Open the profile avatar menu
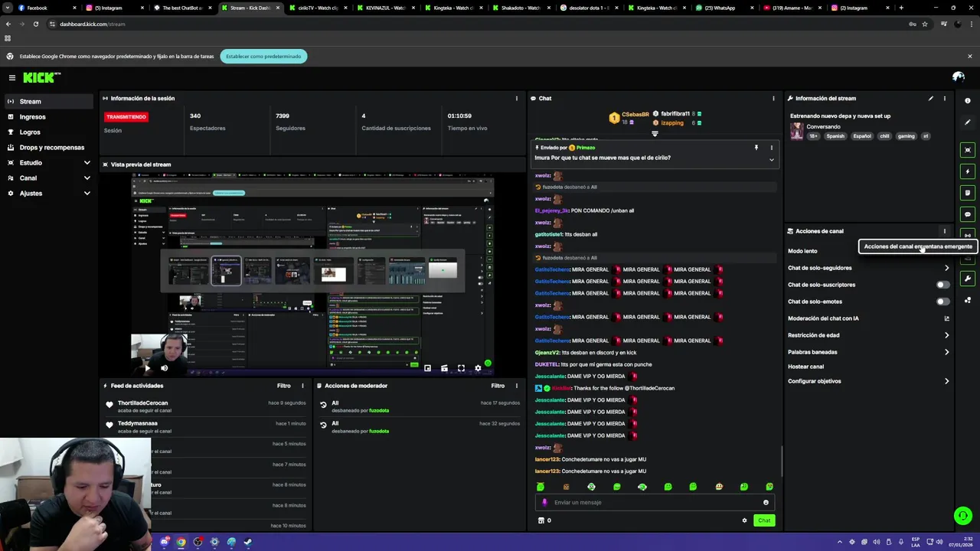 (958, 77)
